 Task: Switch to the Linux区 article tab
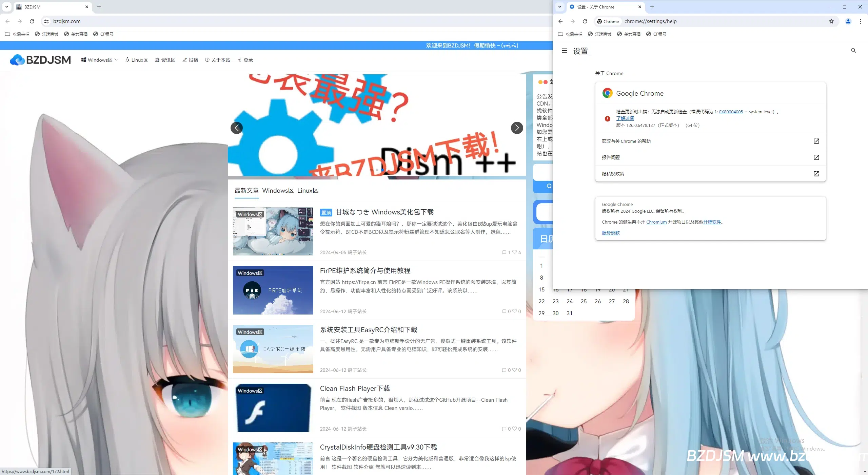pos(308,191)
